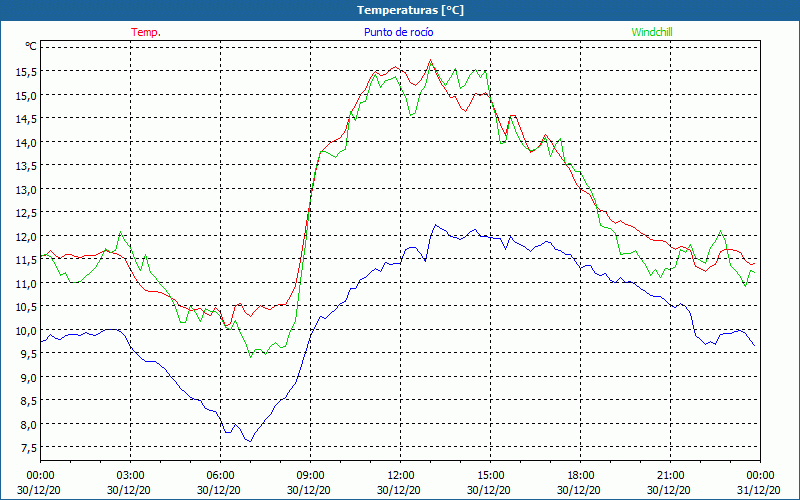Click the 9,0 y-axis value
Viewport: 800px width, 500px height.
(x=29, y=378)
